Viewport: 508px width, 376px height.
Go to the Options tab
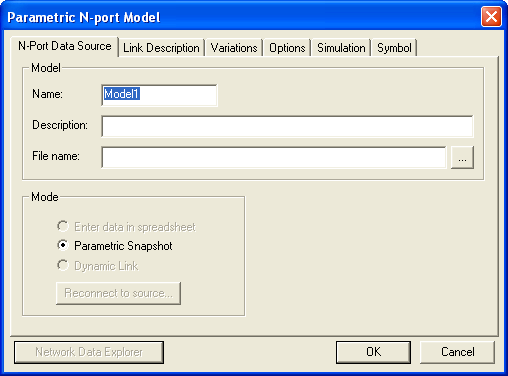pyautogui.click(x=287, y=48)
